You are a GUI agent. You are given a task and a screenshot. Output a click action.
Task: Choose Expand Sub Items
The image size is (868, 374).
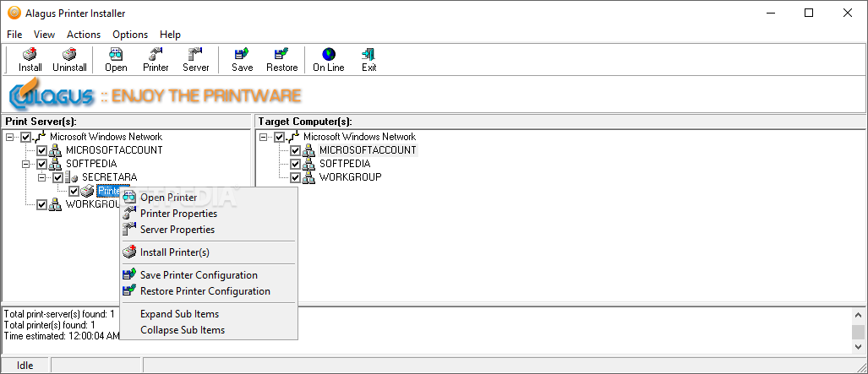click(x=209, y=314)
